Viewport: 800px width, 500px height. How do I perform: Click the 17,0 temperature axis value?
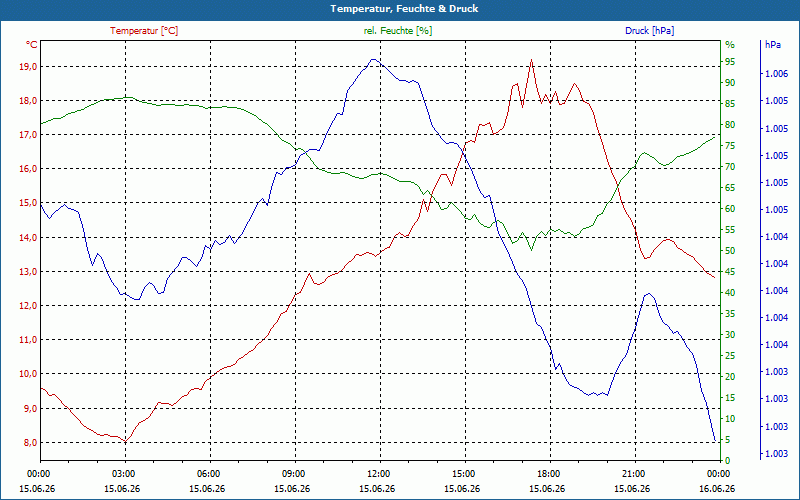pos(28,135)
